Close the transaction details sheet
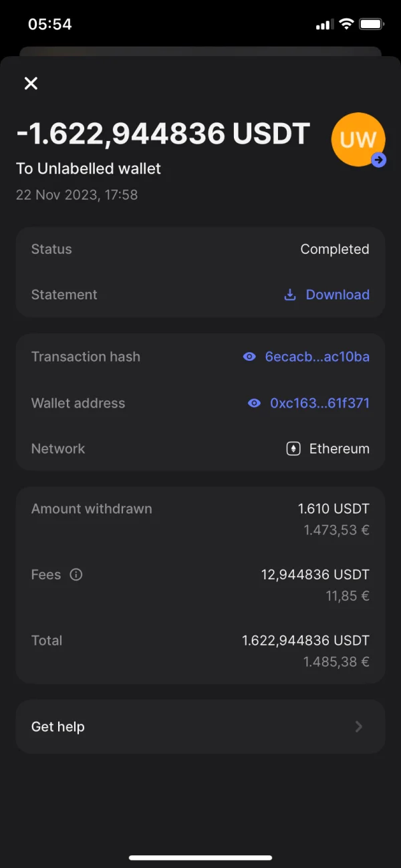 pos(31,84)
